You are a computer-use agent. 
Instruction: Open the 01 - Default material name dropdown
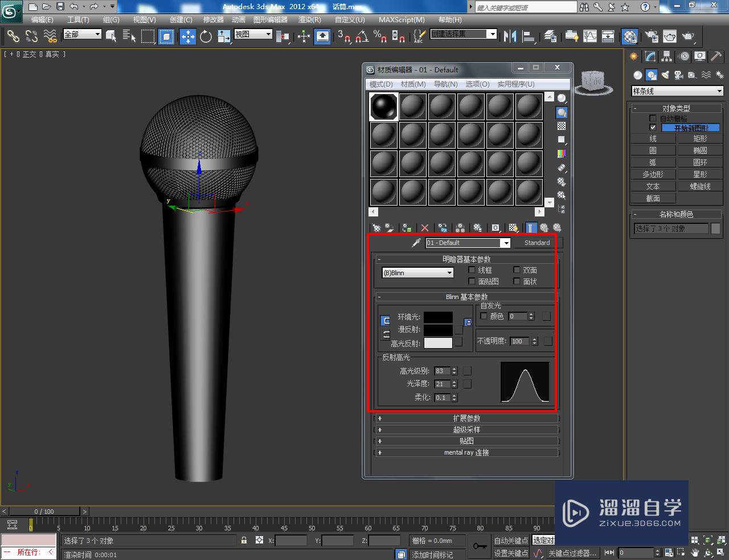(468, 243)
